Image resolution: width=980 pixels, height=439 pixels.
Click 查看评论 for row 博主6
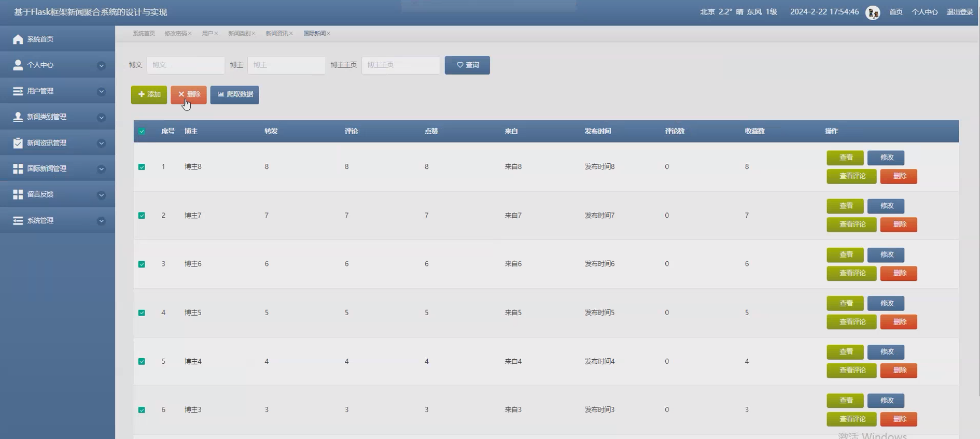[851, 274]
